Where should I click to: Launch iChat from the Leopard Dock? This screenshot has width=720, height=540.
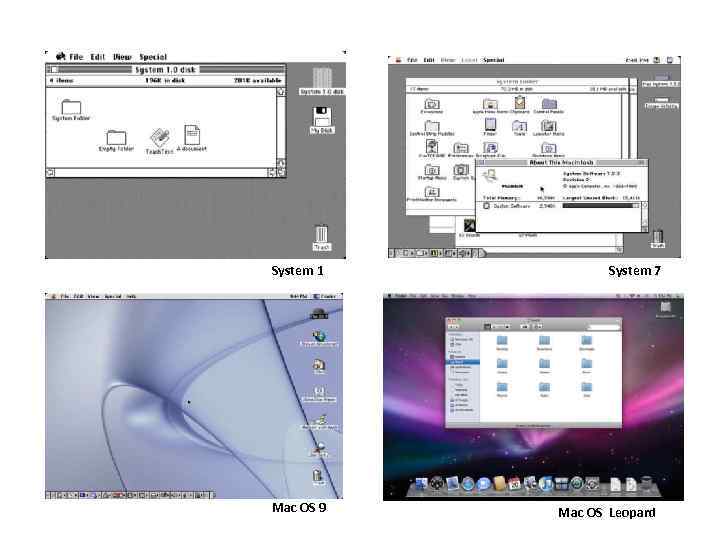tap(484, 484)
